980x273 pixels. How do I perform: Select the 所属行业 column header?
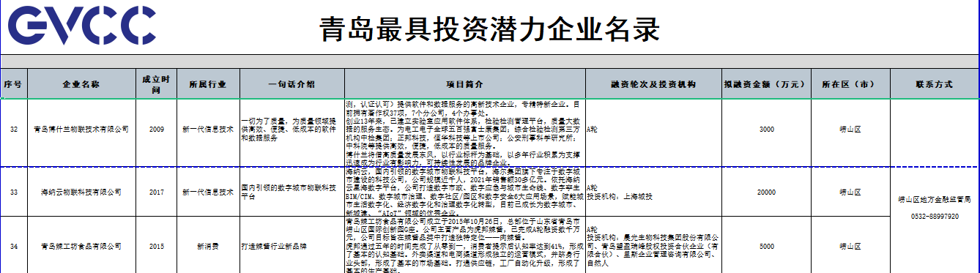208,84
